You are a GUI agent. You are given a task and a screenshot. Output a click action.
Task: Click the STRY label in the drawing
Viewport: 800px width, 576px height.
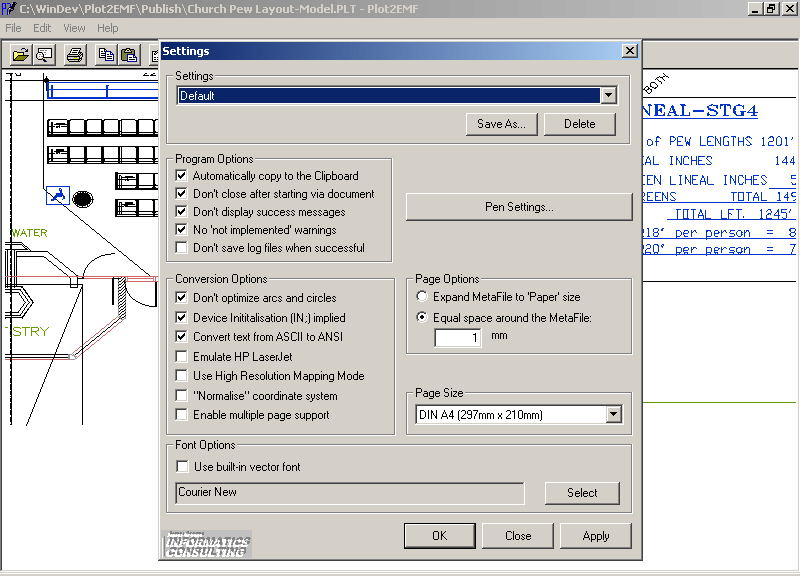click(x=31, y=332)
